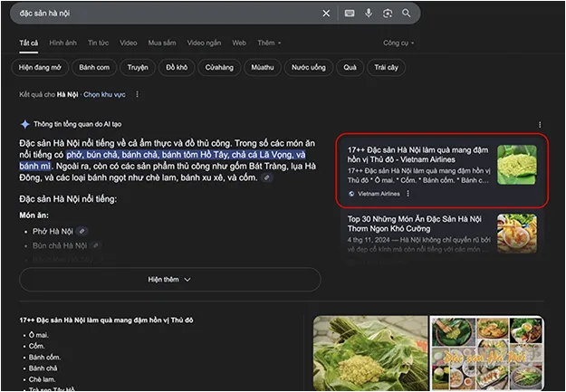
Task: Click the AI overview sparkle icon
Action: pyautogui.click(x=25, y=124)
